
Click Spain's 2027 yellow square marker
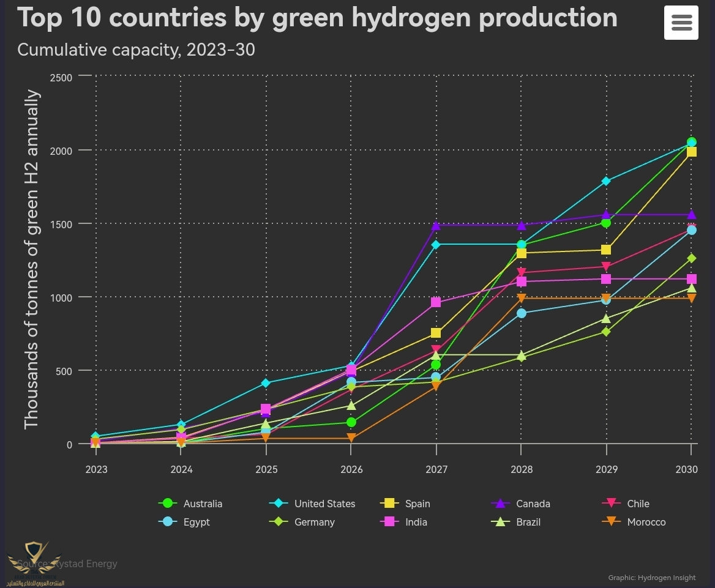coord(436,333)
